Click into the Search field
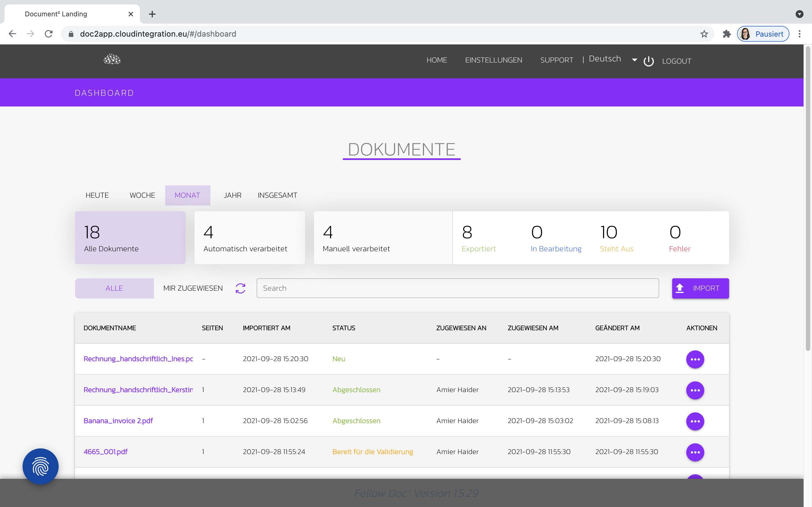This screenshot has height=507, width=812. [x=457, y=288]
